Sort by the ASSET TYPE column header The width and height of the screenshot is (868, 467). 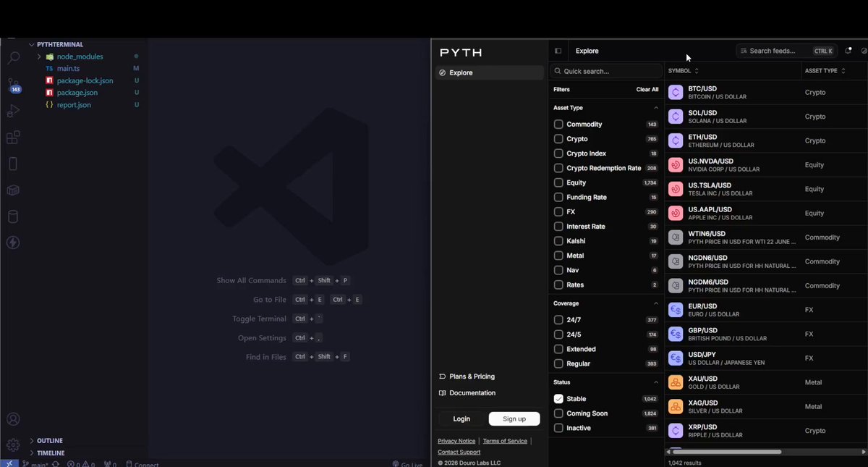click(x=825, y=71)
